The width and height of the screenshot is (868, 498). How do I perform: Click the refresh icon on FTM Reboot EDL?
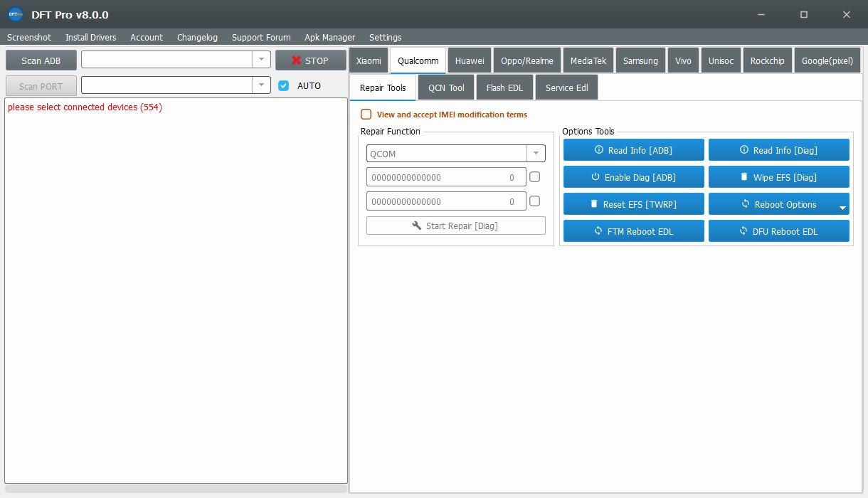598,231
